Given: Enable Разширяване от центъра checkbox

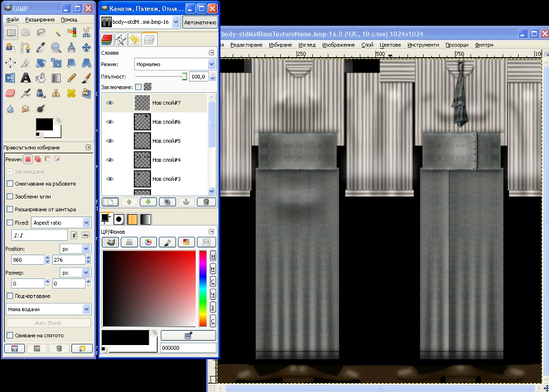Looking at the screenshot, I should coord(10,209).
